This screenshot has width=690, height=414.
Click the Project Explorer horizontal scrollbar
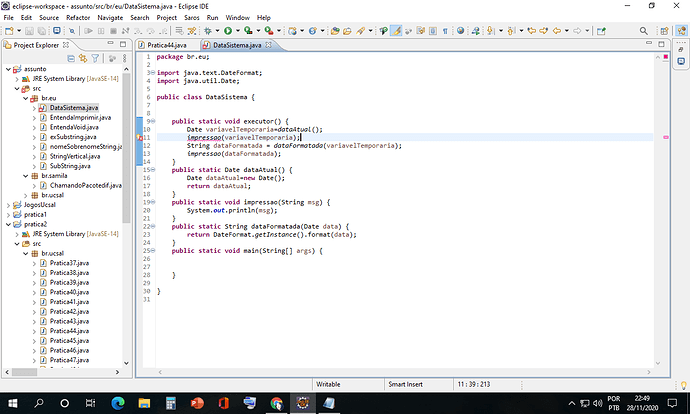coord(24,372)
